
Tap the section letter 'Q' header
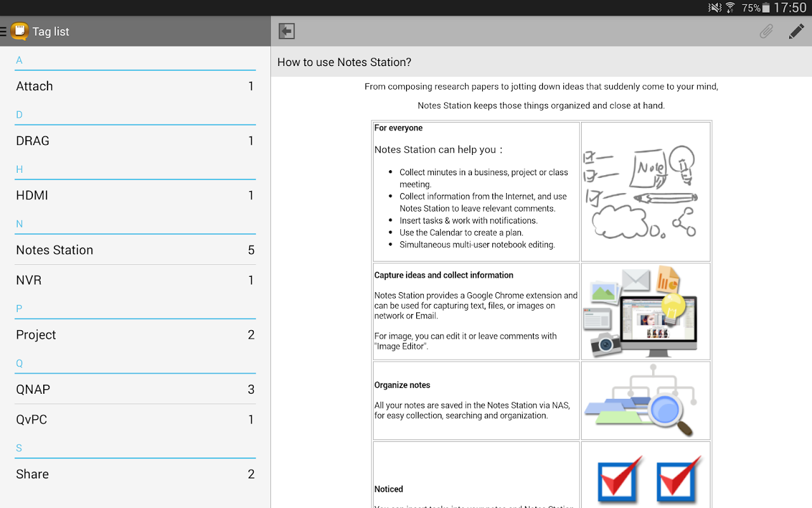pos(19,364)
